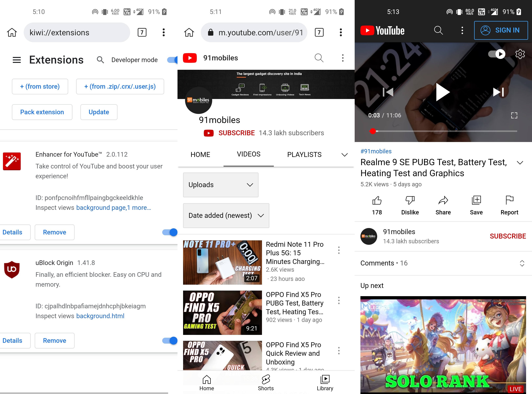Open background.html inspect link
Image resolution: width=532 pixels, height=394 pixels.
point(100,316)
